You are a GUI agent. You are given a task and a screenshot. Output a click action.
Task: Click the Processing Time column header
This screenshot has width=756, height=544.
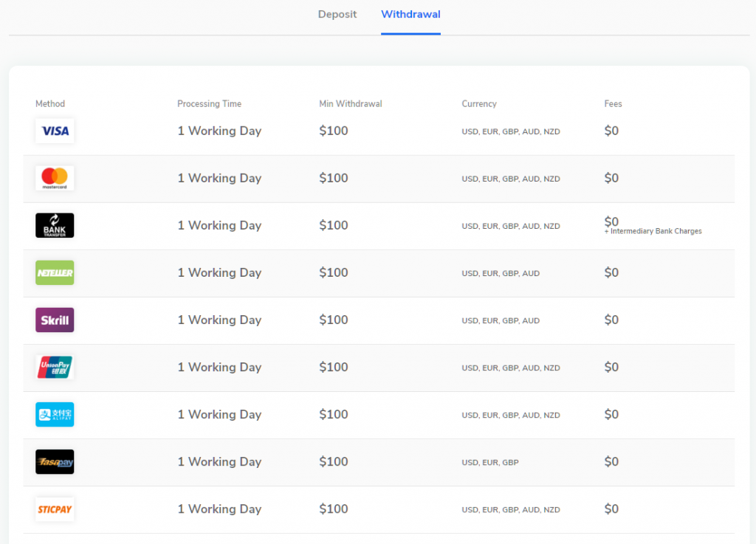(x=209, y=103)
